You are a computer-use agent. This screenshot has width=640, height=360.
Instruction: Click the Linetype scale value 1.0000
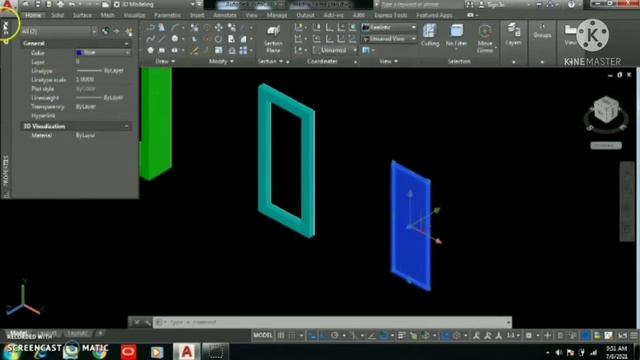pyautogui.click(x=85, y=80)
